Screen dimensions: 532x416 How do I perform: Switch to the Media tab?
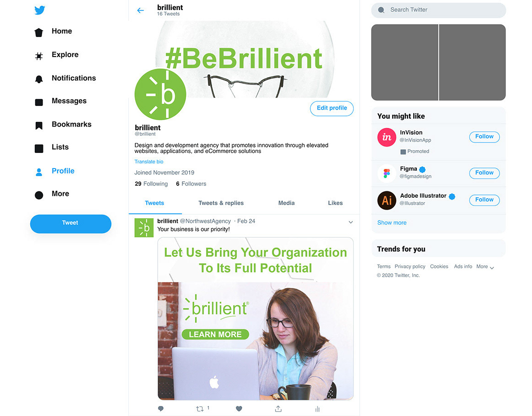coord(287,203)
